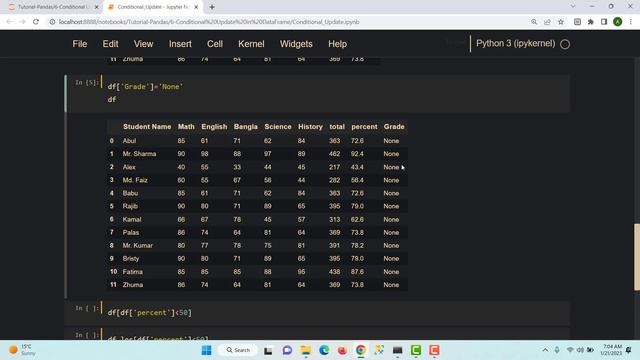Go back in browser history
640x360 pixels.
9,22
